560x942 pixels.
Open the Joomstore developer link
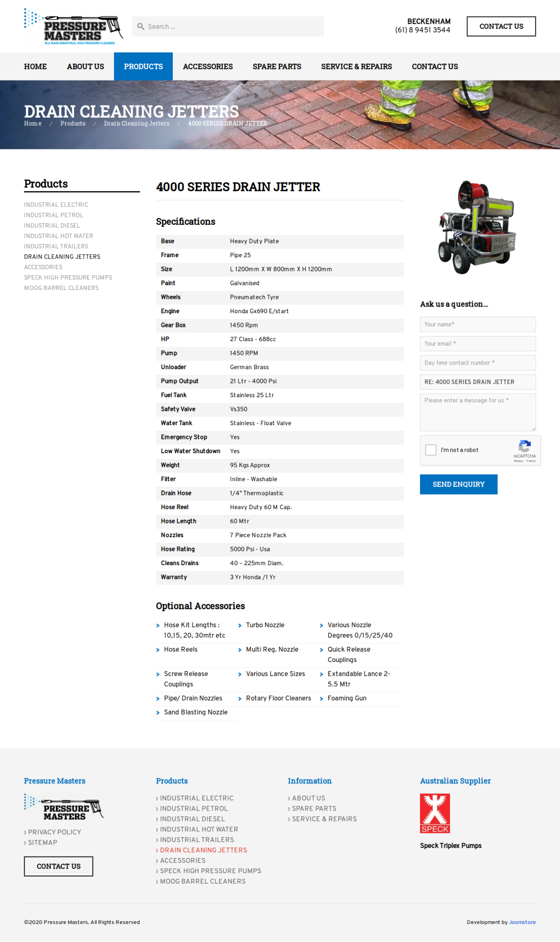(522, 922)
